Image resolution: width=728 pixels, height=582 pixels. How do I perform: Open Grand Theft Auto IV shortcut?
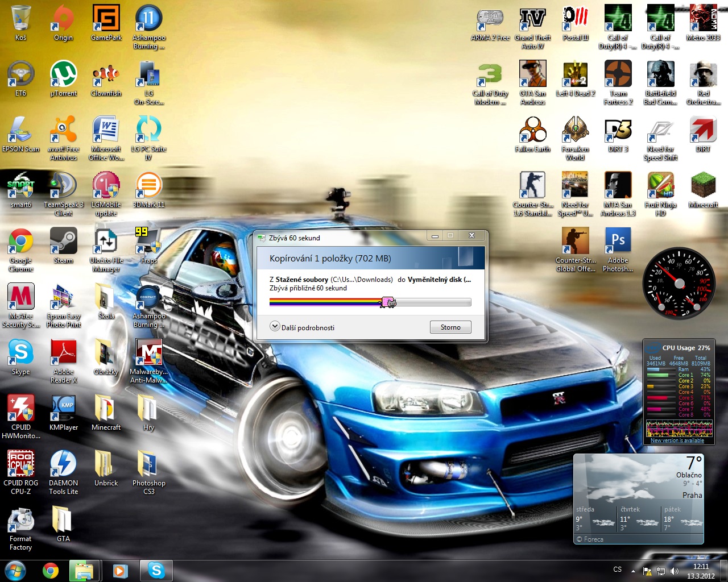533,27
